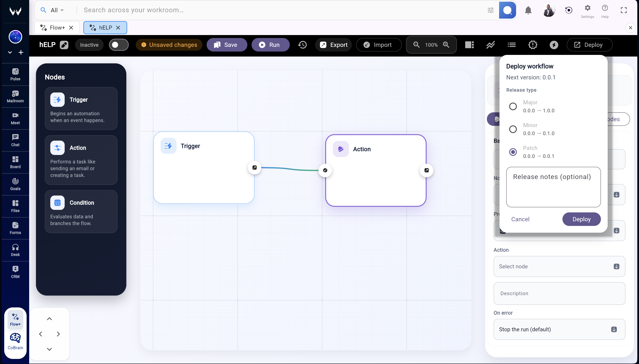The width and height of the screenshot is (639, 364).
Task: Click the Import workflow icon
Action: pos(378,45)
